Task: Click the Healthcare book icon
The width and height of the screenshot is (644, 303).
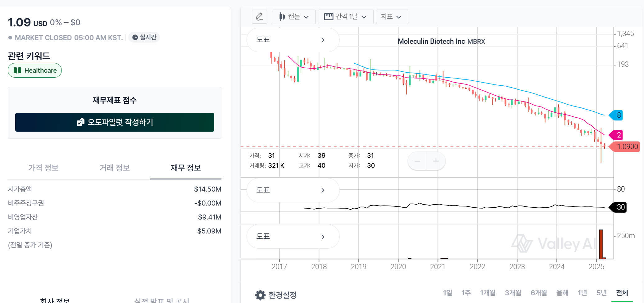Action: [x=17, y=70]
